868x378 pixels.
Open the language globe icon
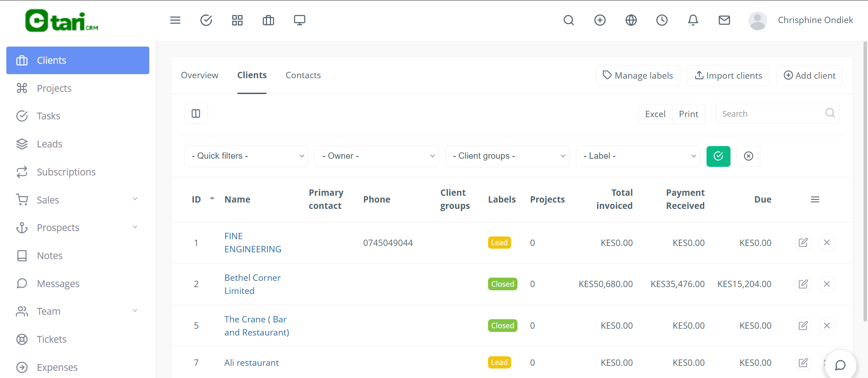tap(631, 20)
